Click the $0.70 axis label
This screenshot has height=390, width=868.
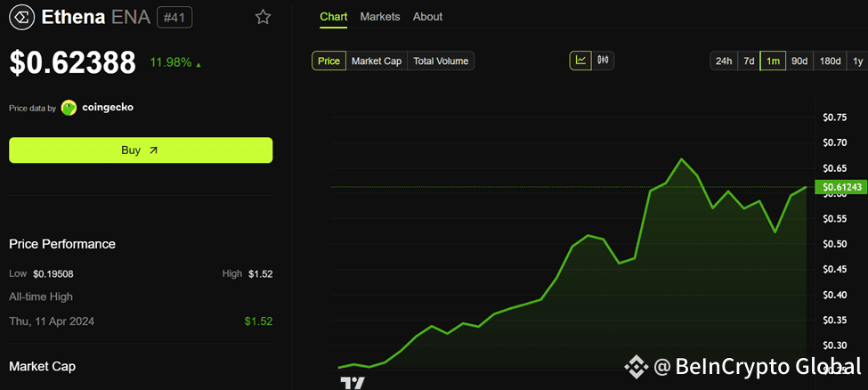835,143
